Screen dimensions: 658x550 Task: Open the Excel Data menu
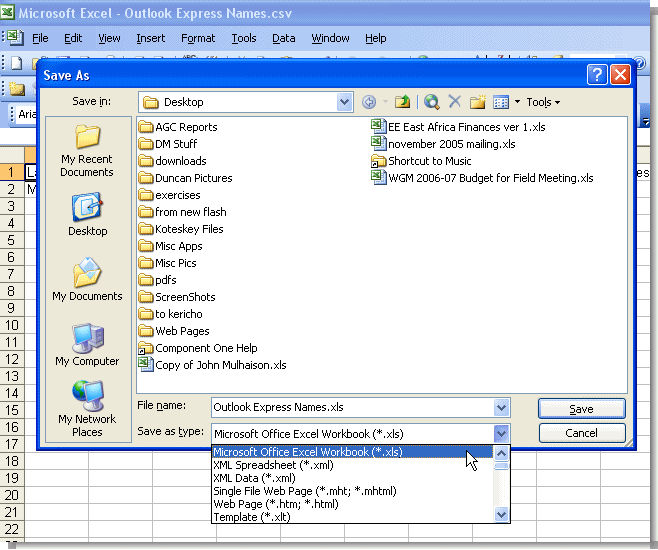tap(284, 38)
